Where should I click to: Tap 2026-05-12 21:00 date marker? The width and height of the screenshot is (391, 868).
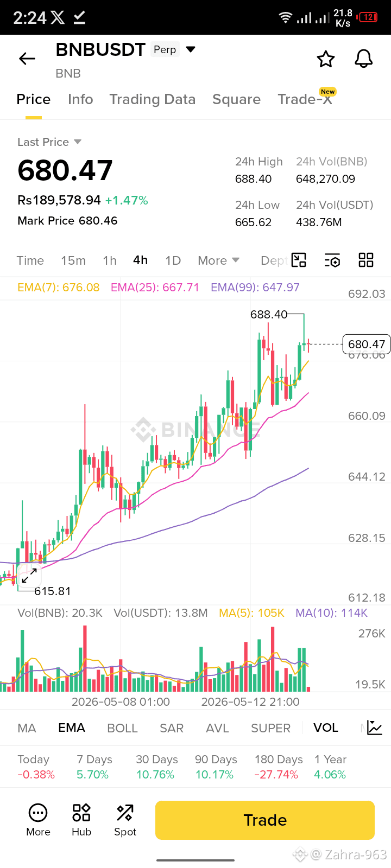[250, 702]
